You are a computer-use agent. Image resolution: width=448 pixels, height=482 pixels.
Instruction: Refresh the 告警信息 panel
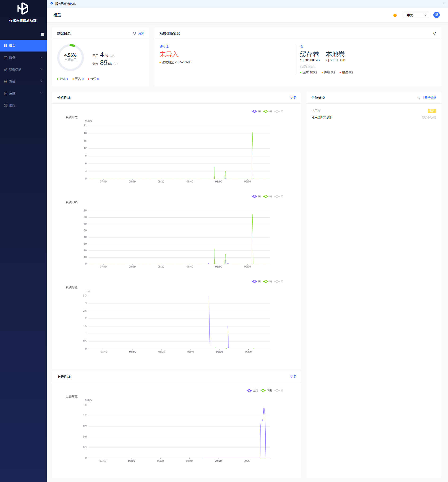(x=418, y=98)
